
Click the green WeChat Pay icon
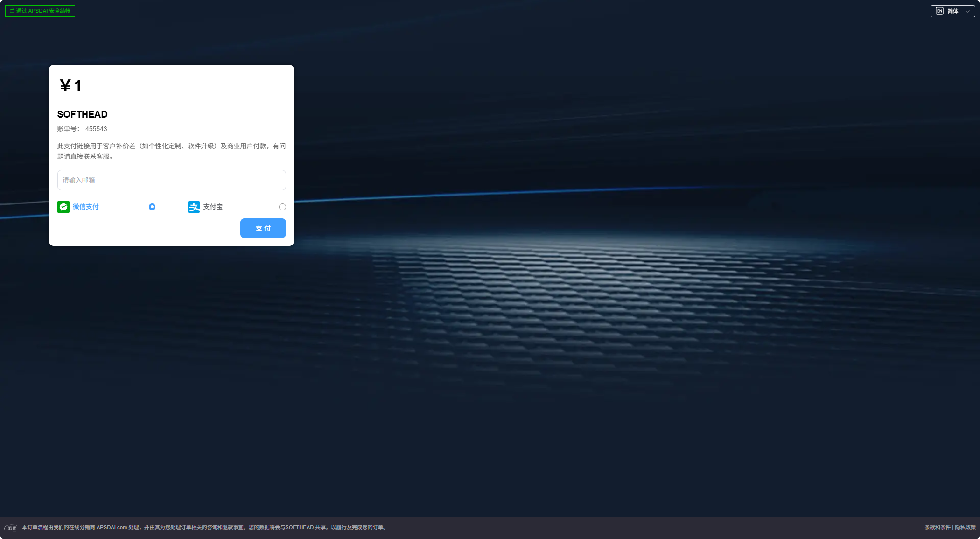63,207
